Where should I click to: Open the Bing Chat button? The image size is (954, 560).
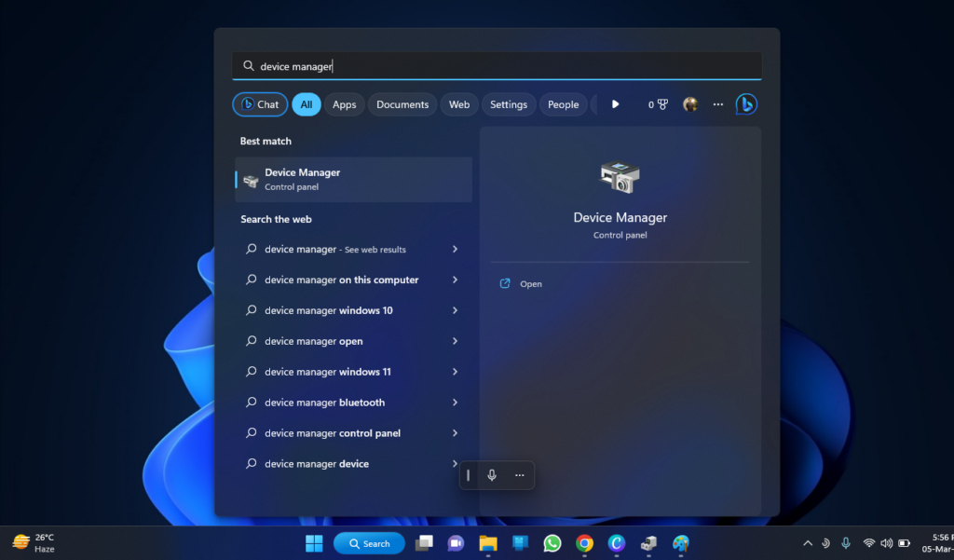260,104
